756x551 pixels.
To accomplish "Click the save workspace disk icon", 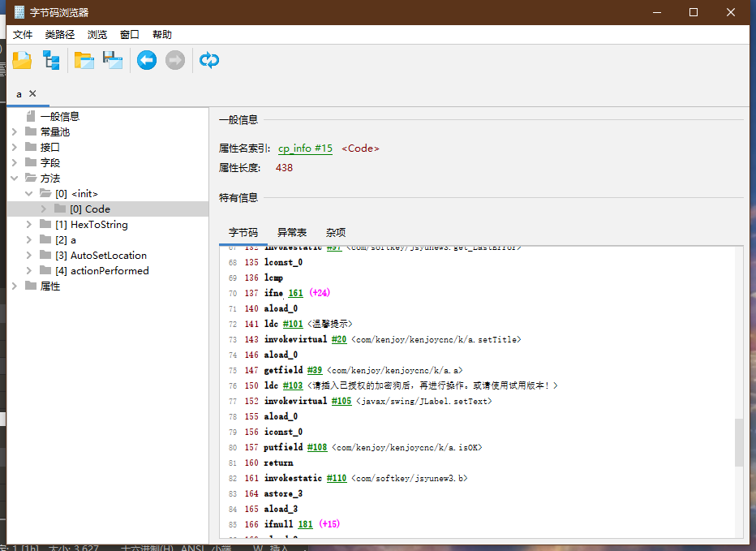I will pyautogui.click(x=113, y=60).
